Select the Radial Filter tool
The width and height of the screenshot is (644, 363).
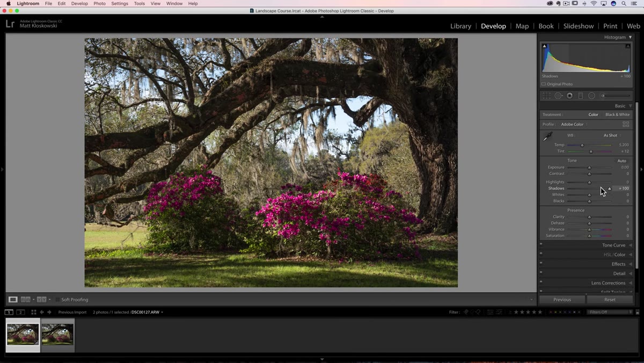coord(591,96)
